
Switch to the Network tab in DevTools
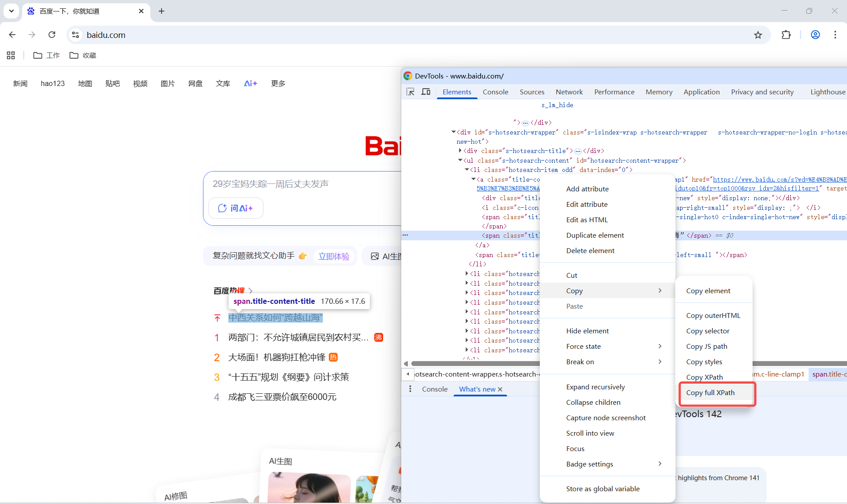569,92
